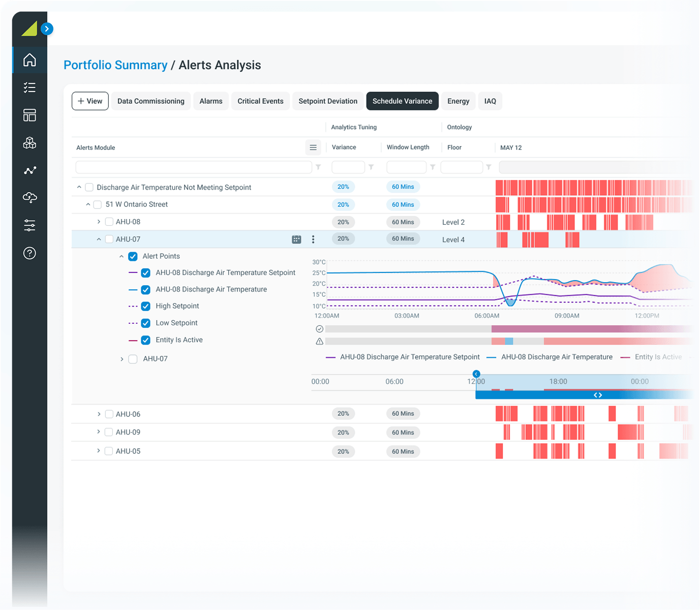The width and height of the screenshot is (700, 610).
Task: Open the checklist tasks sidebar icon
Action: coord(29,87)
